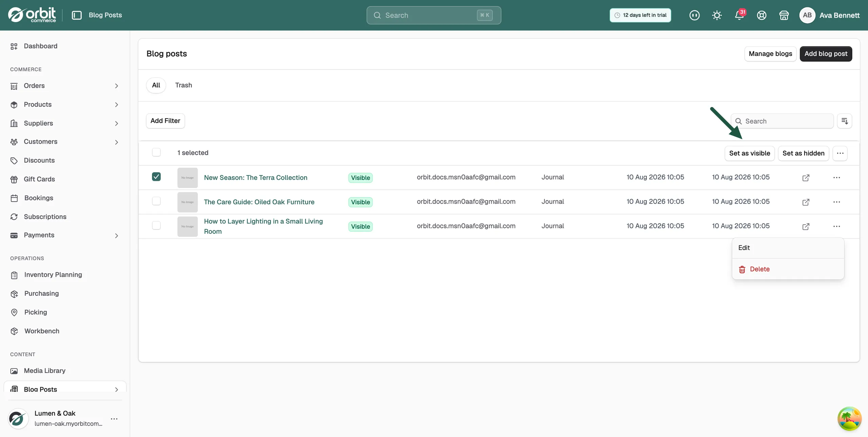Screen dimensions: 868x437
Task: Open row actions for Layer Lighting post
Action: 836,226
